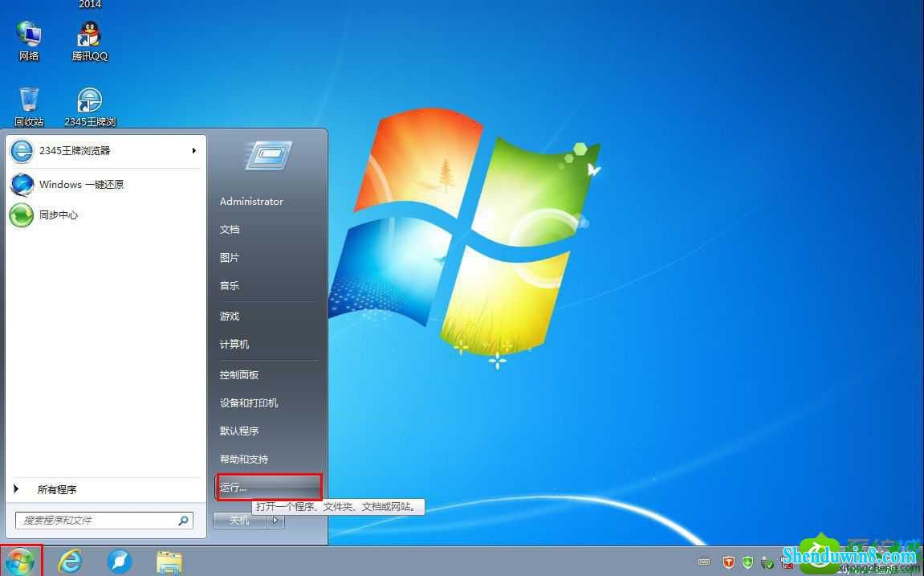Screen dimensions: 924x576
Task: Open 同步中心 from the Start menu
Action: (104, 215)
